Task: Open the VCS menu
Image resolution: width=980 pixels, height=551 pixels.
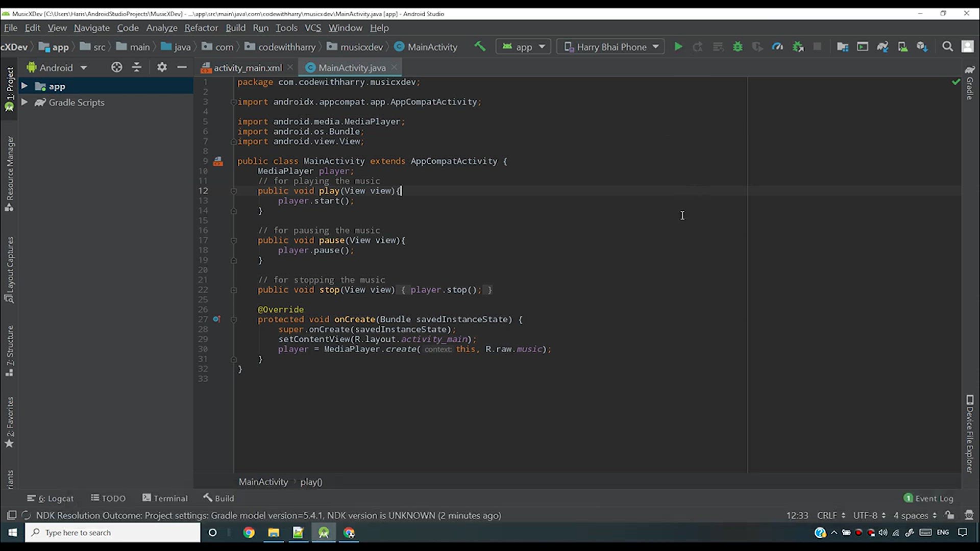Action: [x=313, y=28]
